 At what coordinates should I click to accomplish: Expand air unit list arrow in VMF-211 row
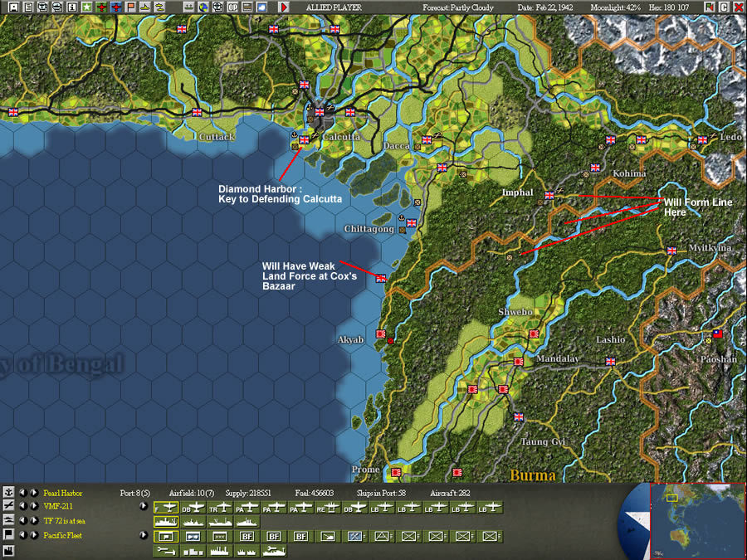click(x=144, y=506)
